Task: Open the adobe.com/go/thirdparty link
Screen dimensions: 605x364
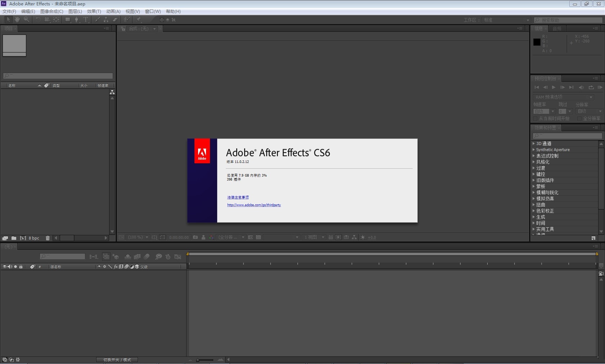Action: pyautogui.click(x=254, y=205)
